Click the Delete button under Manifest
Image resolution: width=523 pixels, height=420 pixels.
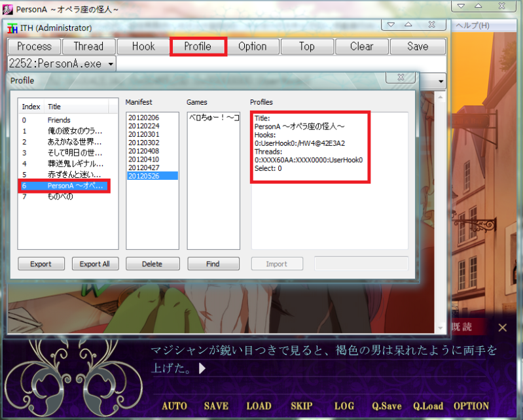click(153, 264)
